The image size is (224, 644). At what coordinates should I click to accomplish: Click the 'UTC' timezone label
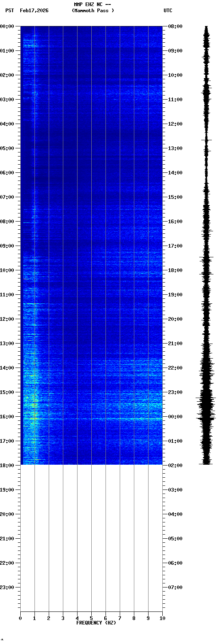(x=168, y=11)
